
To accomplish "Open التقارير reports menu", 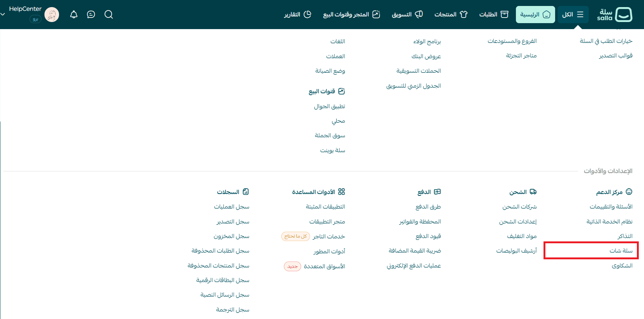I will 298,15.
